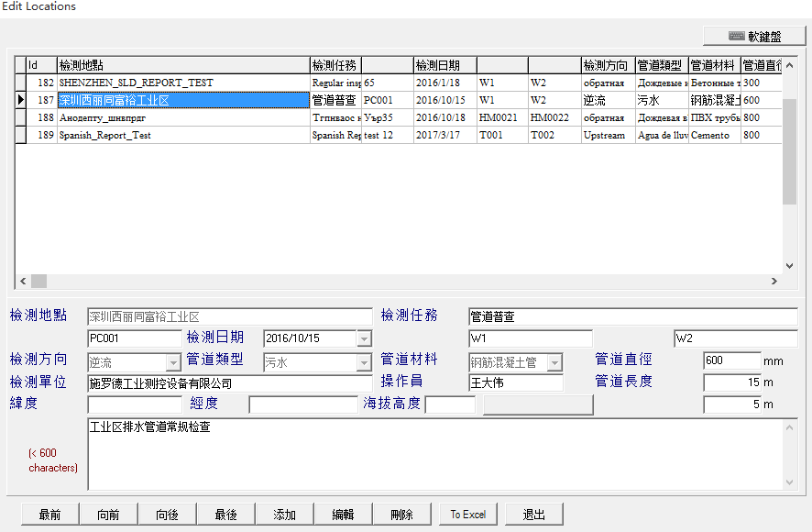Click the 退出 exit button
The height and width of the screenshot is (532, 812).
(533, 515)
